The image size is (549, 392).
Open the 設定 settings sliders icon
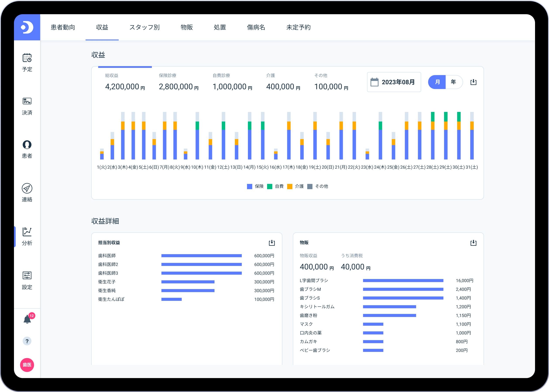27,276
